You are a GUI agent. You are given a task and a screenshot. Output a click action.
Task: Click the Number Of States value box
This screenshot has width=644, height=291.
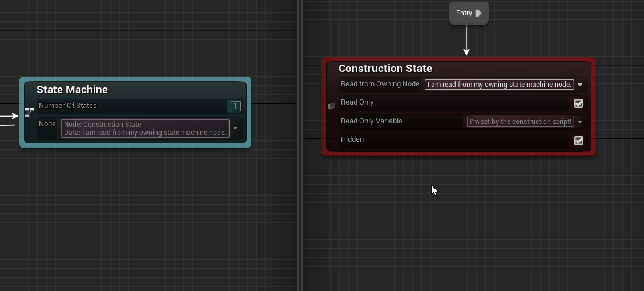coord(235,106)
